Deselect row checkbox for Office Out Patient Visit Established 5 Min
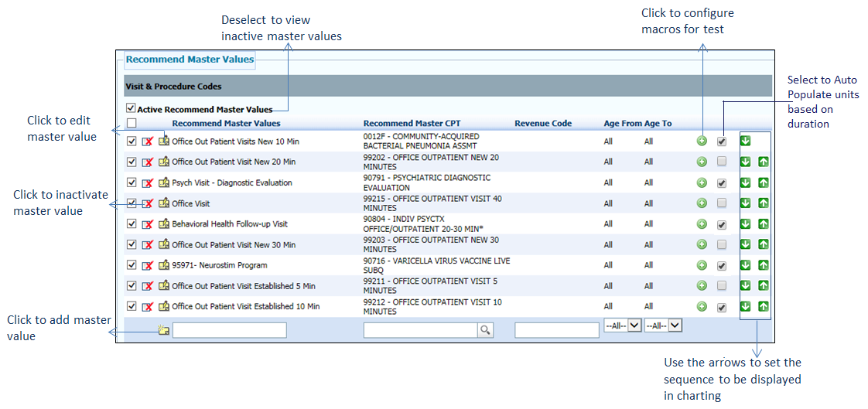 click(132, 286)
